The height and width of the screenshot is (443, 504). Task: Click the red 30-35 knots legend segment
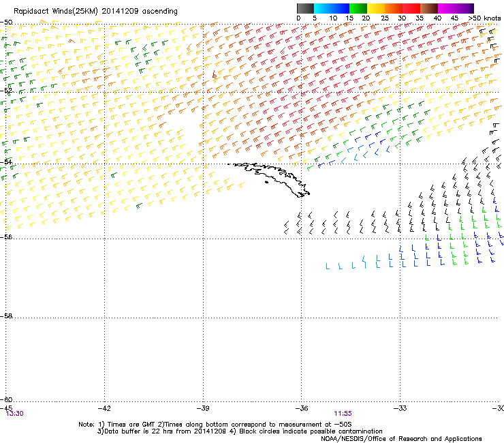(411, 8)
